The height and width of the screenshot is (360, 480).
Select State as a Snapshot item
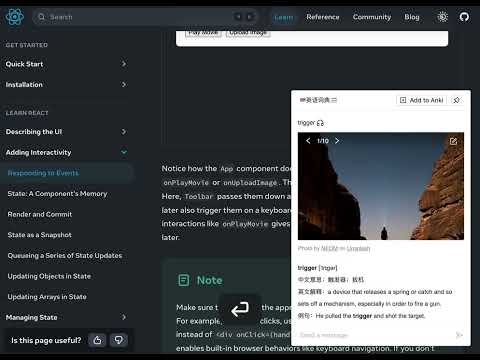point(39,235)
